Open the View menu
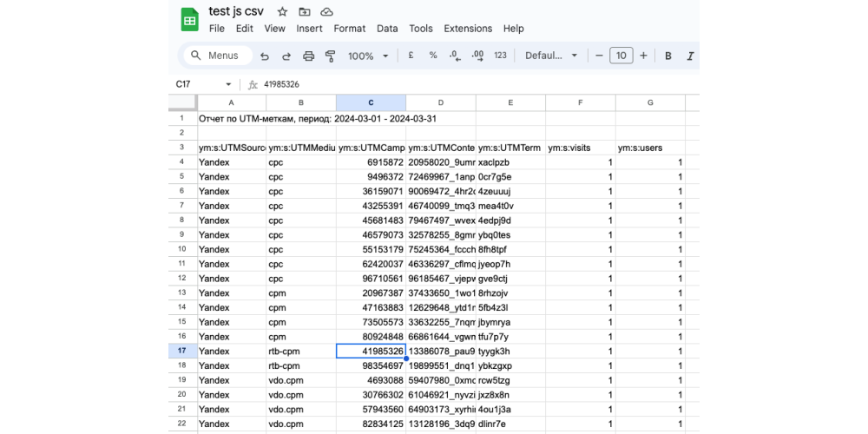 (x=274, y=29)
